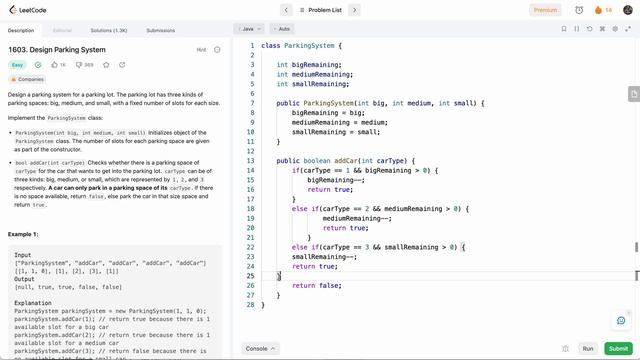Expand the Console panel

260,349
